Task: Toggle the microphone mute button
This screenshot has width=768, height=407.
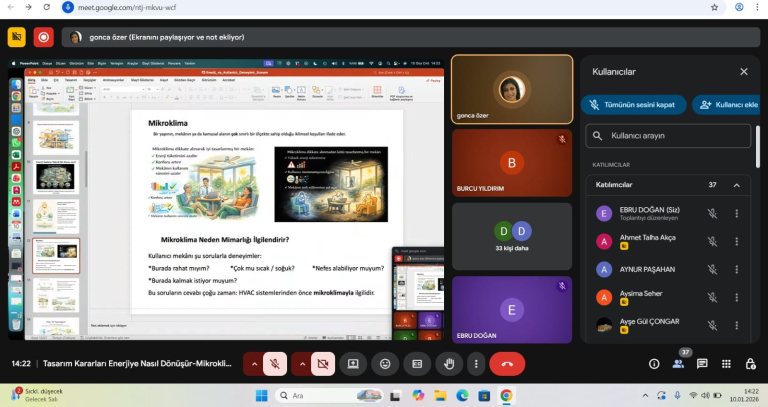Action: pyautogui.click(x=274, y=364)
